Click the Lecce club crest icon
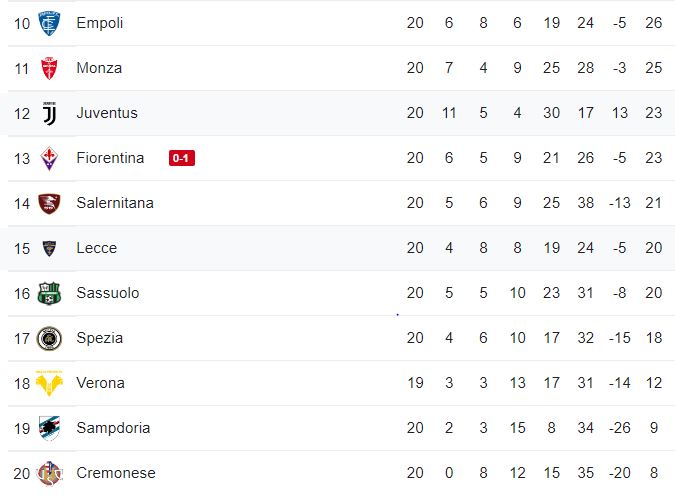The image size is (675, 500). [49, 248]
